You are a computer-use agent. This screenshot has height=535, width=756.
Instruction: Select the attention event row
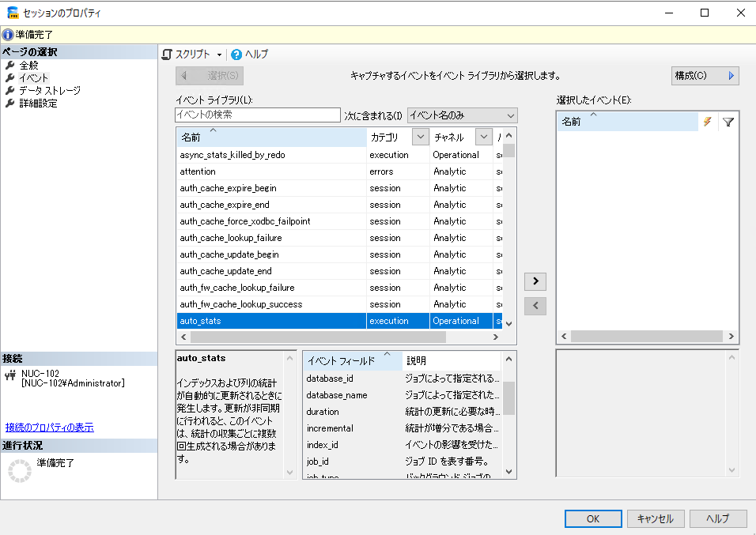(339, 171)
